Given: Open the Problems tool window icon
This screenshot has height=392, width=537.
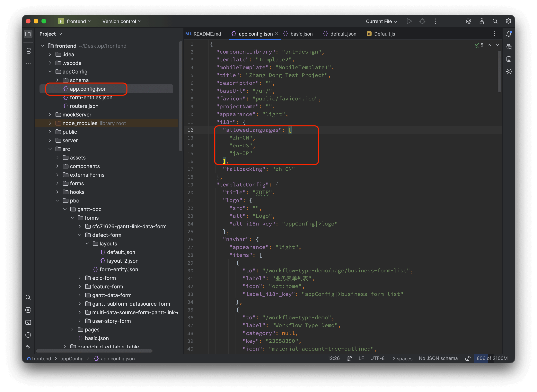Looking at the screenshot, I should 28,335.
